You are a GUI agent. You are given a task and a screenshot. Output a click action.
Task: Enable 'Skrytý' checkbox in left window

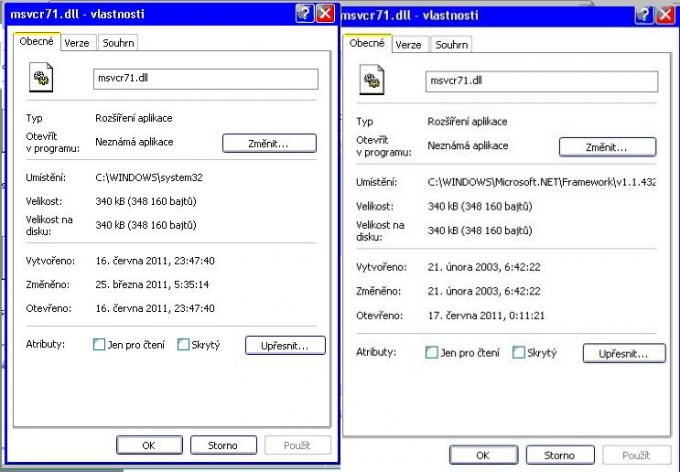(x=183, y=345)
